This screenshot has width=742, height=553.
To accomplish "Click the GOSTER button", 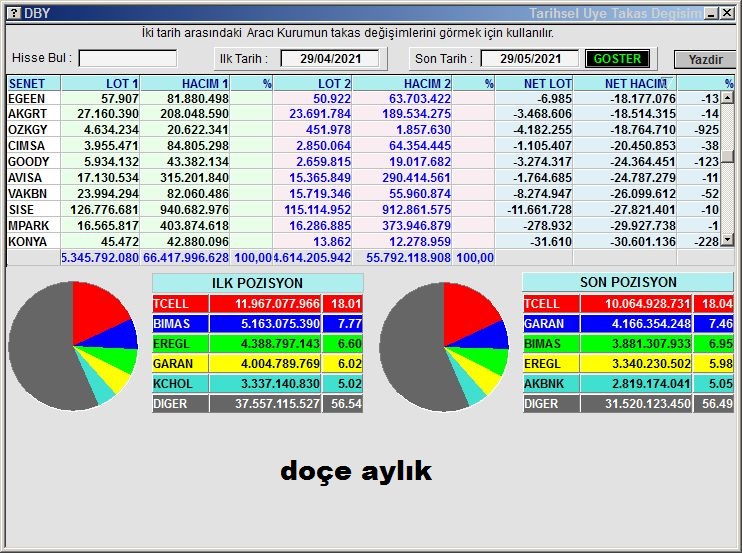I will pos(617,59).
